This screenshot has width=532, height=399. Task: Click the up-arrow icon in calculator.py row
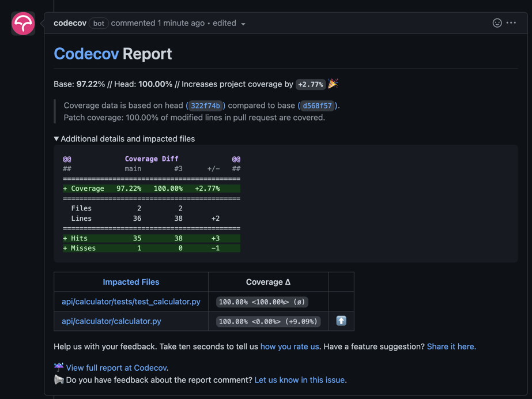coord(341,321)
